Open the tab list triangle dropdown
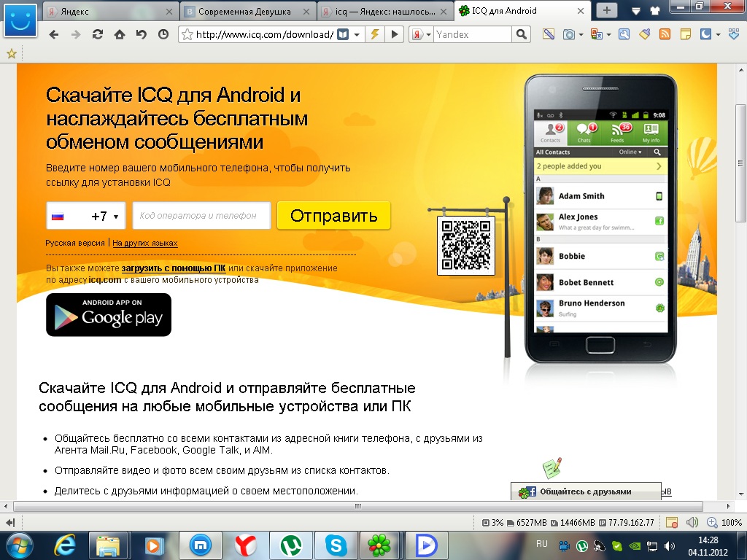The width and height of the screenshot is (747, 560). pos(635,11)
